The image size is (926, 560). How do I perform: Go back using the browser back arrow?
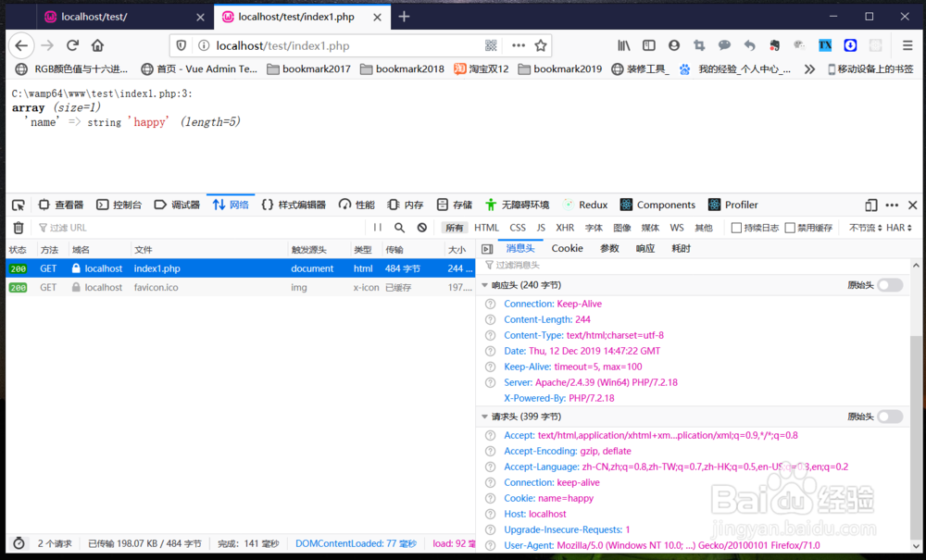(21, 45)
